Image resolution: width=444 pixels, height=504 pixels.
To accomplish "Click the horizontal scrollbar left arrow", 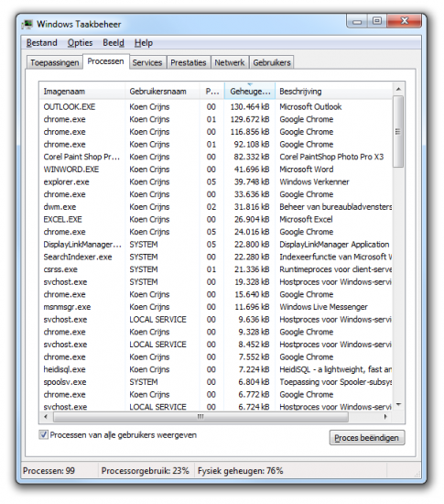I will pyautogui.click(x=46, y=417).
